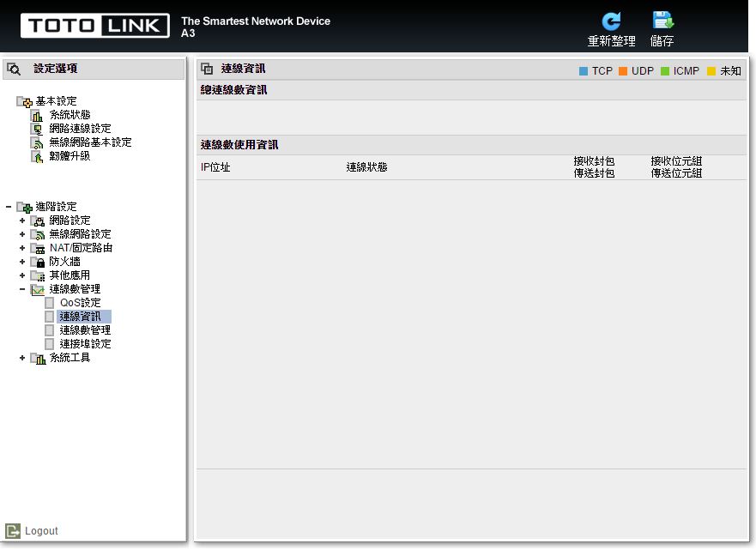This screenshot has width=756, height=550.
Task: Open the 系統狀態 page
Action: (70, 115)
